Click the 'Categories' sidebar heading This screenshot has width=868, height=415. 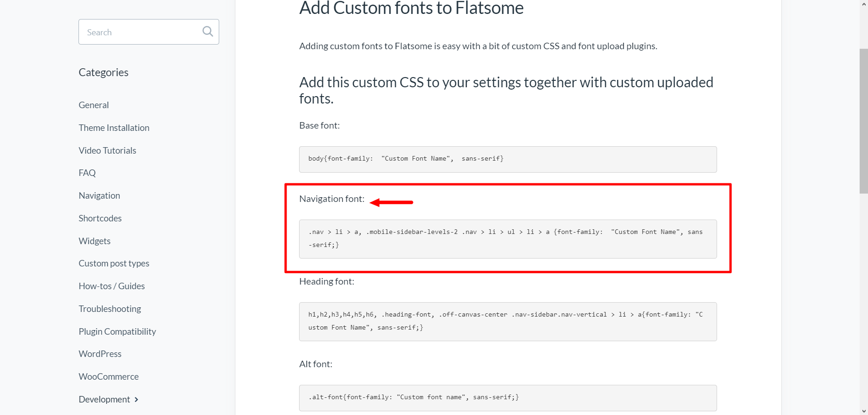coord(104,72)
